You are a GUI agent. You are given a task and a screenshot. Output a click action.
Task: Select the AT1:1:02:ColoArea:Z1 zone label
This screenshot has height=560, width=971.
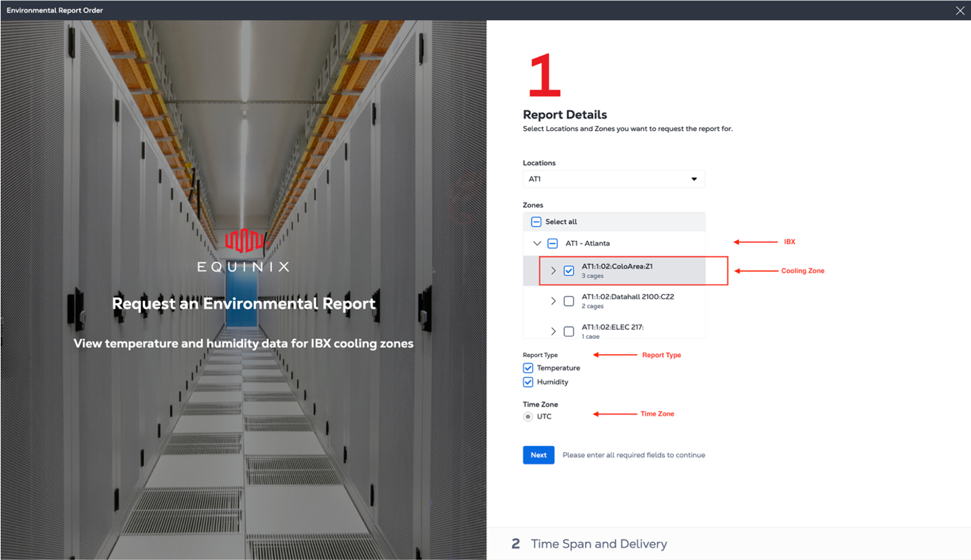tap(617, 267)
